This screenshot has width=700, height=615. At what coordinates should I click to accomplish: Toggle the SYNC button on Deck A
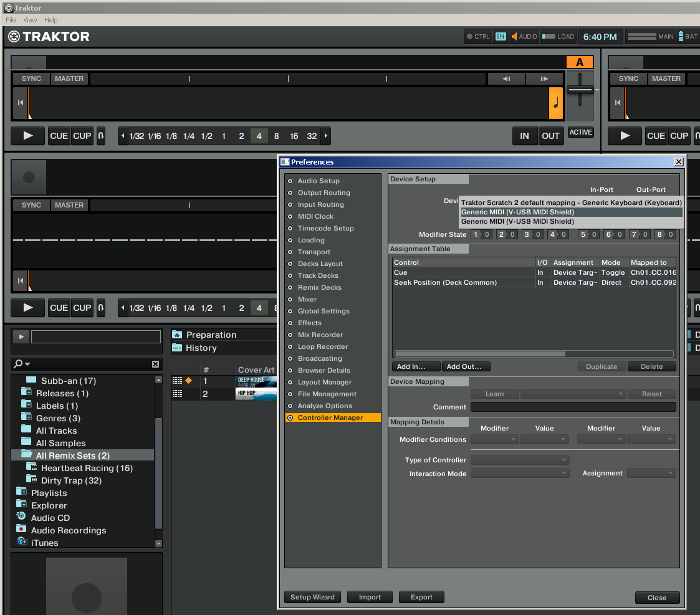click(x=31, y=79)
